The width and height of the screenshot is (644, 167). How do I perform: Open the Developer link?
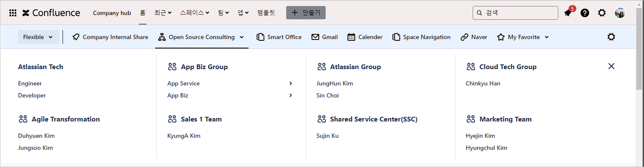(x=32, y=95)
